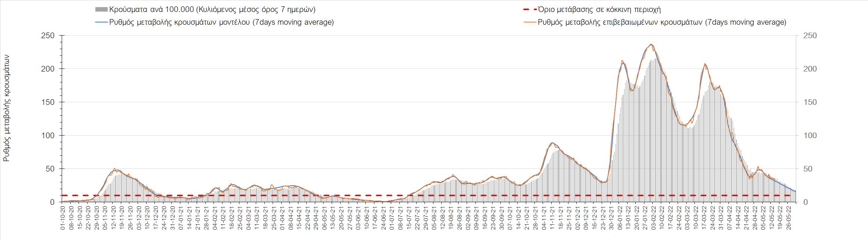The image size is (868, 240).
Task: Click the vertical axis title Ρυθμός μεταβολής κρουσμάτων
Action: 6,109
